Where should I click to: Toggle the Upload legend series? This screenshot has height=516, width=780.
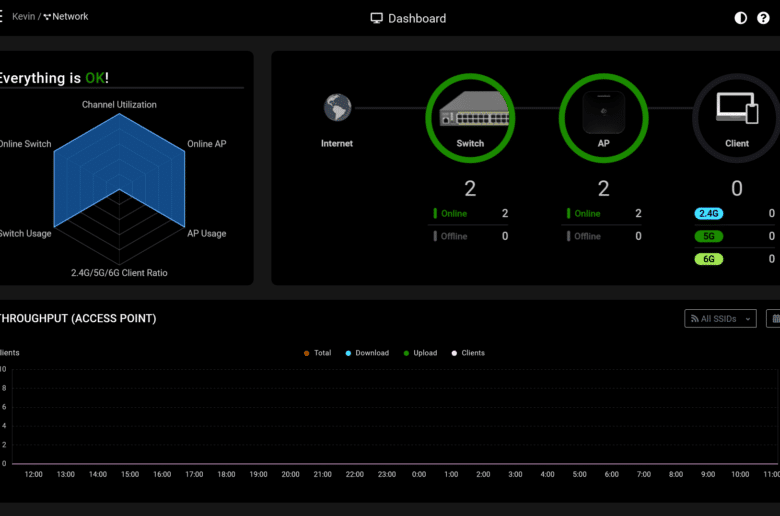coord(420,353)
